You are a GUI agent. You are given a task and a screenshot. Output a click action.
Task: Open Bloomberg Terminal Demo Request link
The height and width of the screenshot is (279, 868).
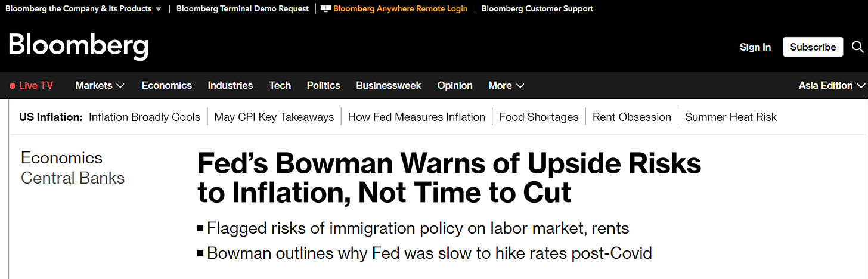click(243, 9)
